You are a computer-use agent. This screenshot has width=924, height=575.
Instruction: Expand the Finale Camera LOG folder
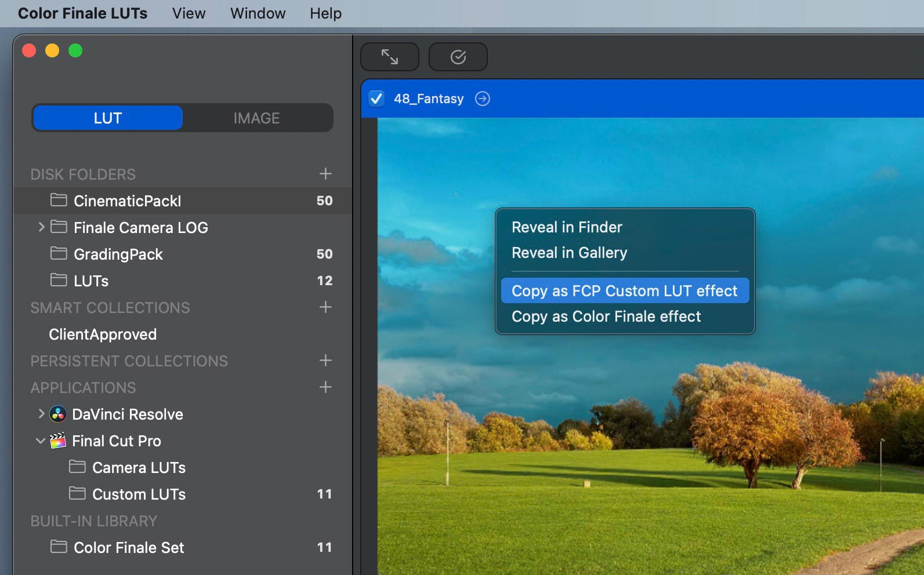(x=41, y=227)
